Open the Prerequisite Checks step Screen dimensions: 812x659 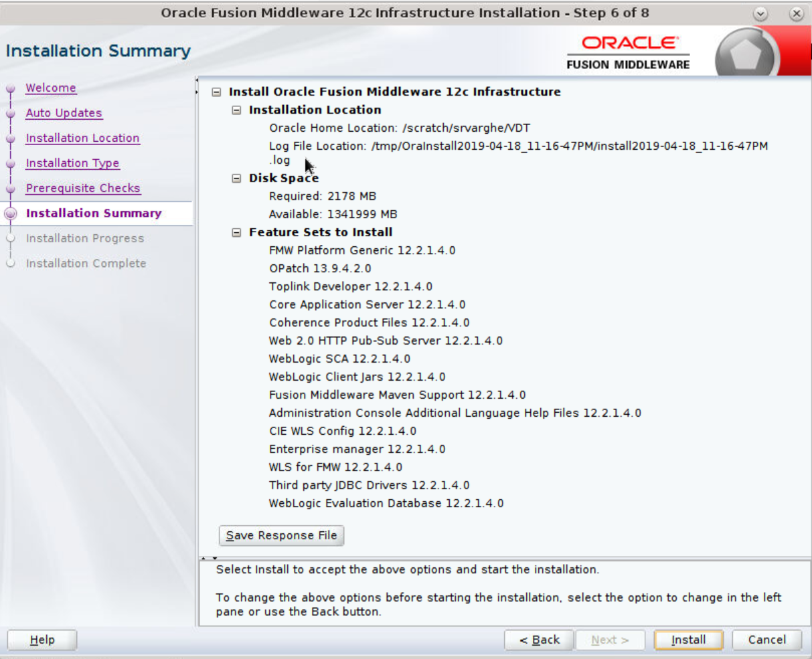(x=83, y=188)
